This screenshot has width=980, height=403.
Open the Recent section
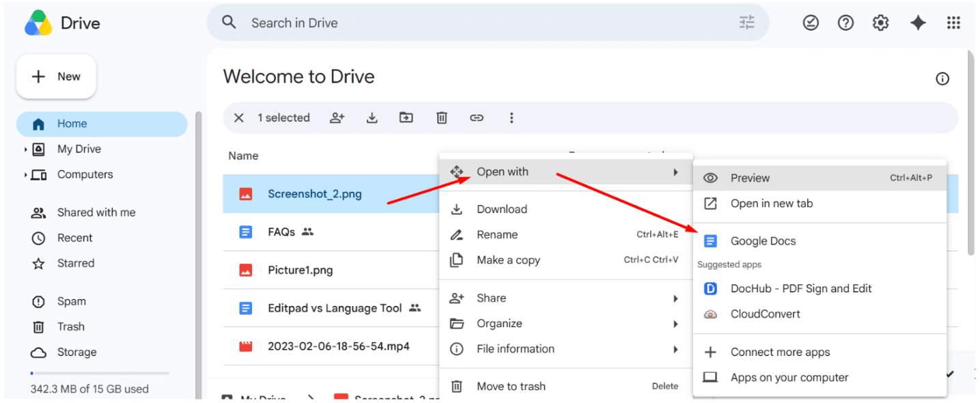[75, 238]
